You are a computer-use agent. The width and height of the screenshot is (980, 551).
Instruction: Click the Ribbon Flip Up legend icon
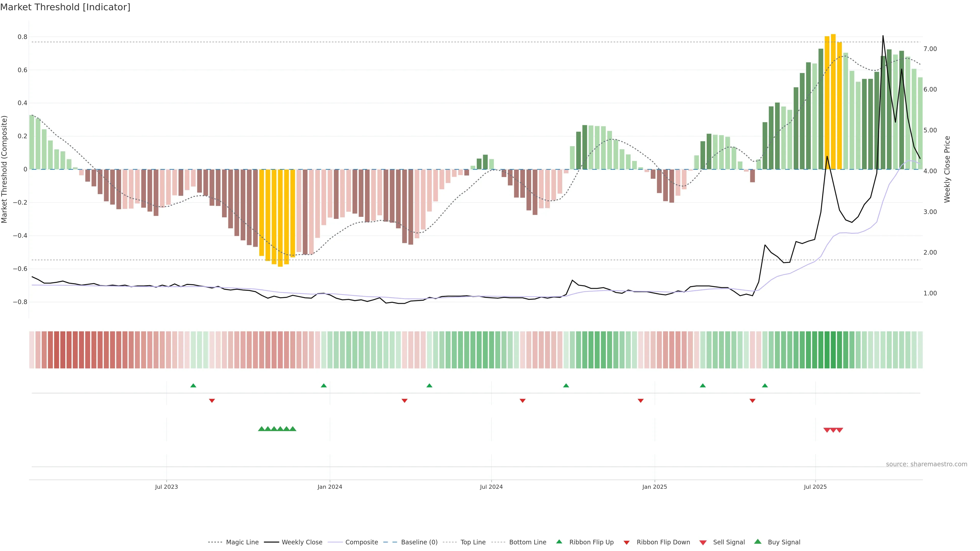(x=559, y=542)
